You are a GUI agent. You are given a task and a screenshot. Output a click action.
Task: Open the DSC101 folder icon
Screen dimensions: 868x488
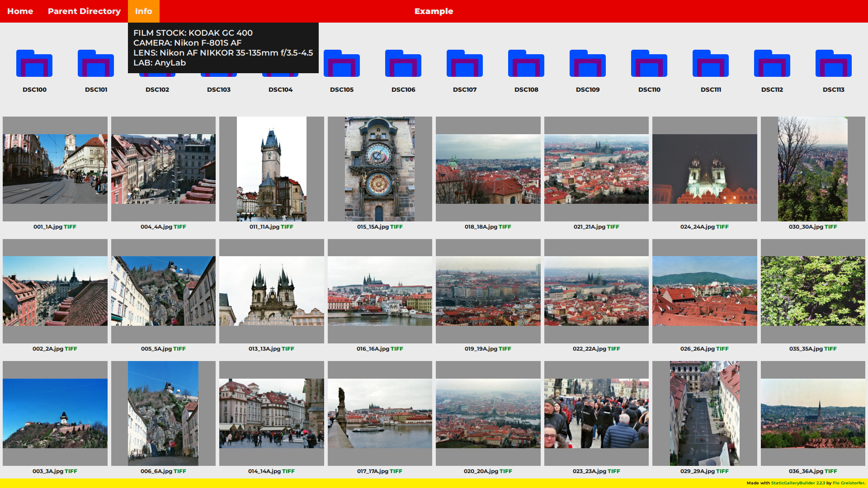click(x=96, y=64)
